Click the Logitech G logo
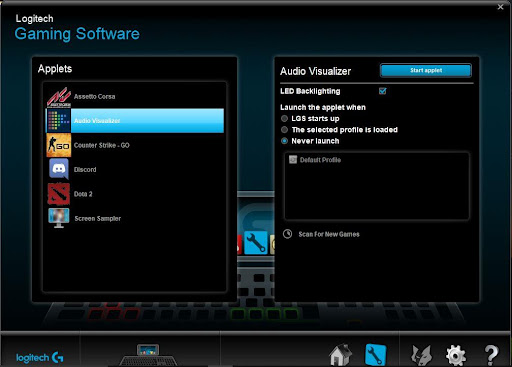 point(39,358)
